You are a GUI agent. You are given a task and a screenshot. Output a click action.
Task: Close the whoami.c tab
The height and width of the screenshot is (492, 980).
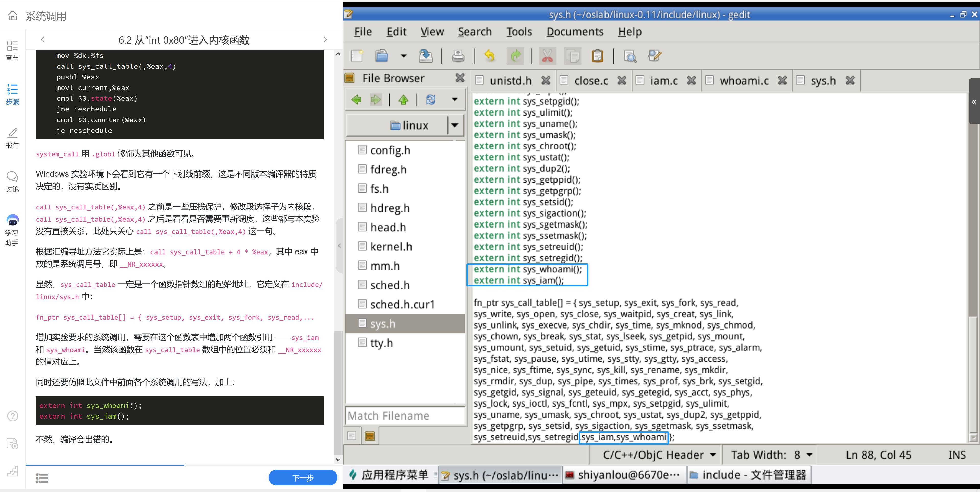(782, 81)
